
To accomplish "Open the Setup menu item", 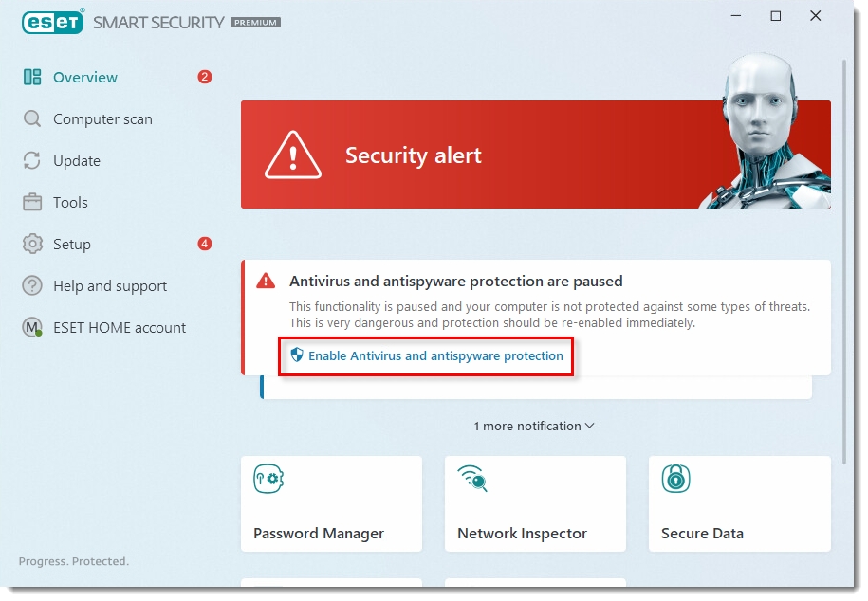I will point(72,245).
